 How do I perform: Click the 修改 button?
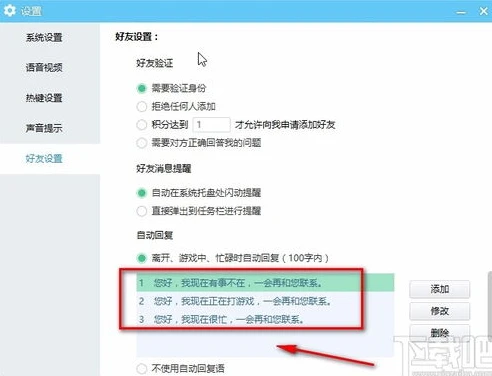tap(440, 311)
